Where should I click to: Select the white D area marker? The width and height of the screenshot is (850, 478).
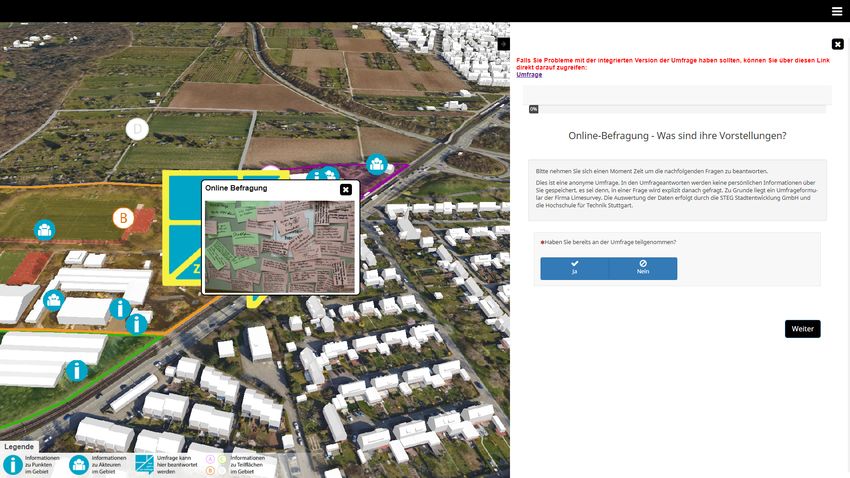tap(137, 129)
